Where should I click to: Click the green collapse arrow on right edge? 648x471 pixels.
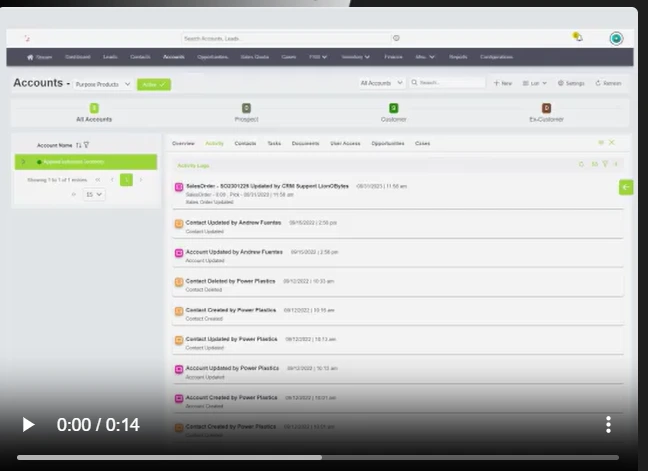point(626,187)
